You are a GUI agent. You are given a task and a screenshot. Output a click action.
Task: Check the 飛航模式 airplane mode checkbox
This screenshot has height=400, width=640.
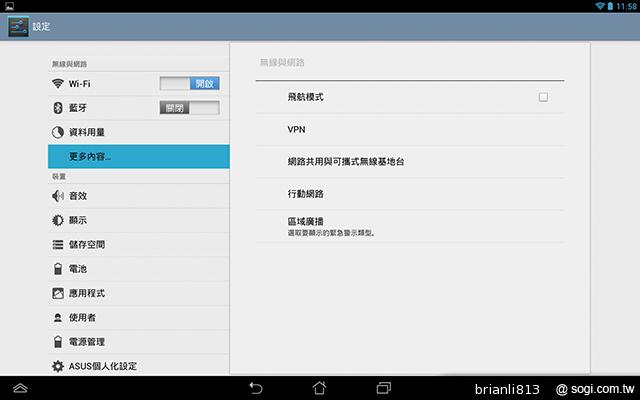point(543,97)
